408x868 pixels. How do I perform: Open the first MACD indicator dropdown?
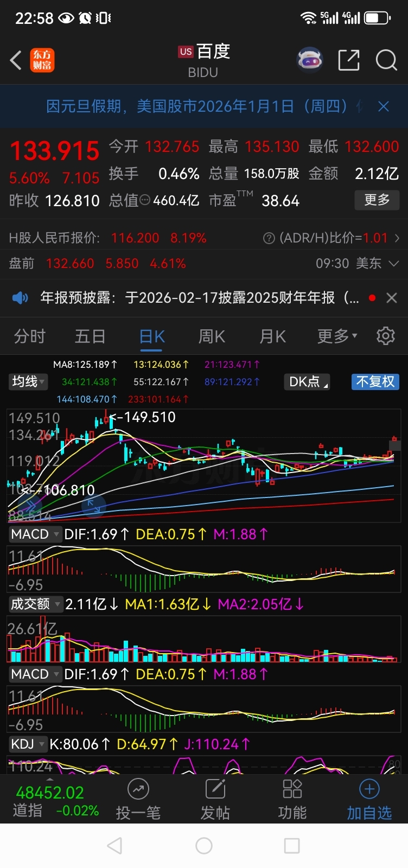coord(35,534)
